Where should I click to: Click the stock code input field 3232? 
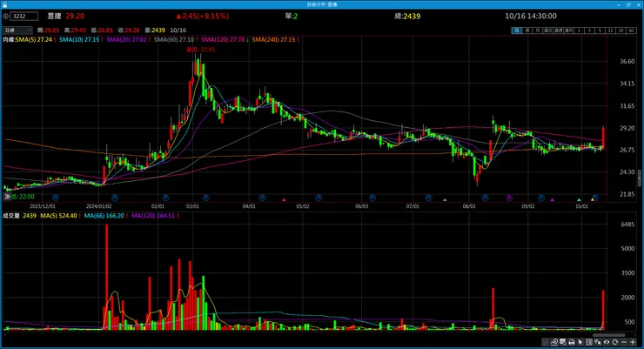tap(24, 17)
